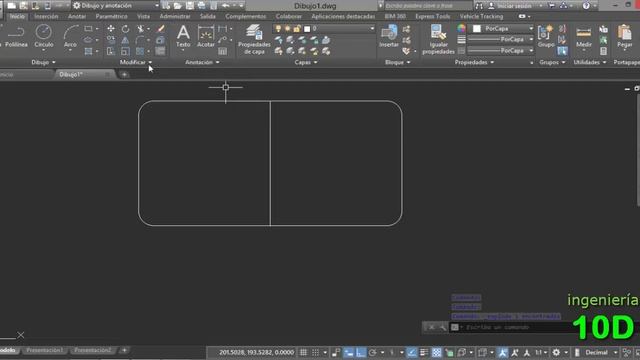Toggle snap mode in status bar

[x=316, y=352]
